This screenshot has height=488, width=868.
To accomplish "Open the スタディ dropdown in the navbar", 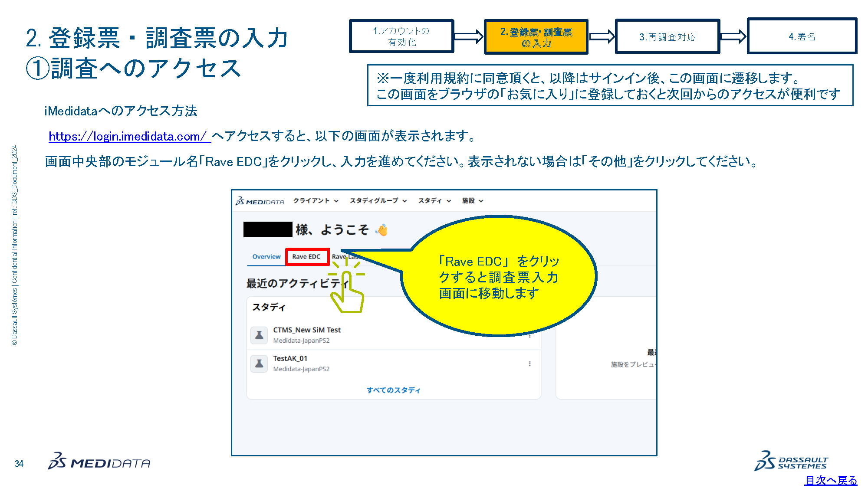I will pos(434,200).
